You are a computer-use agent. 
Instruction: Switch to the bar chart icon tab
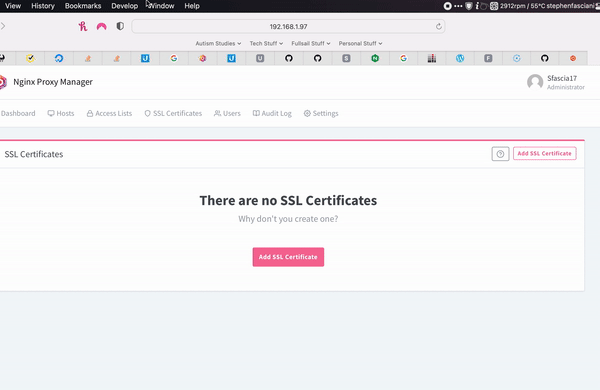[432, 58]
